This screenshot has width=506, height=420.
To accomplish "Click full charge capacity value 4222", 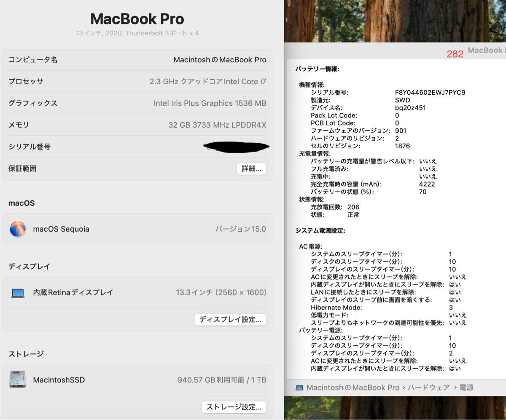I will [427, 184].
